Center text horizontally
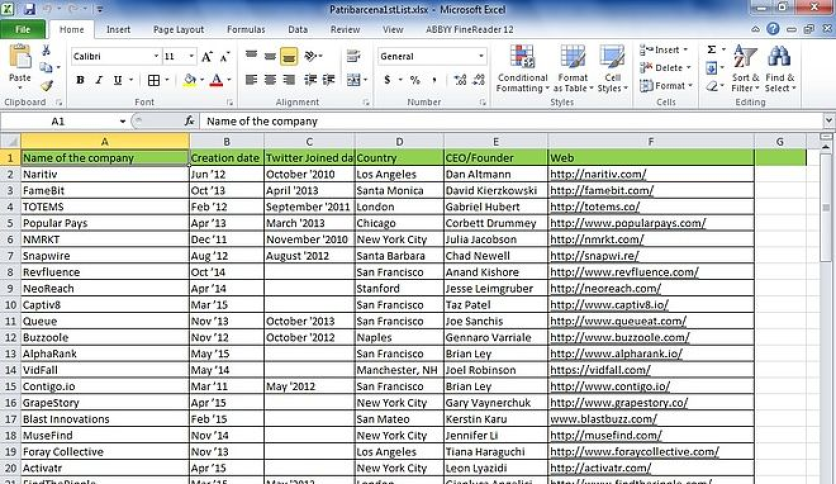The height and width of the screenshot is (484, 836). click(270, 80)
